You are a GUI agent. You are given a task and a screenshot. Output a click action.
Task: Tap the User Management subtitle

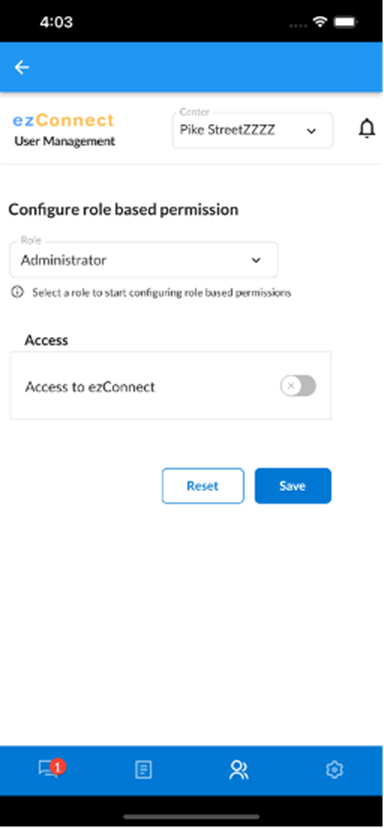[64, 142]
